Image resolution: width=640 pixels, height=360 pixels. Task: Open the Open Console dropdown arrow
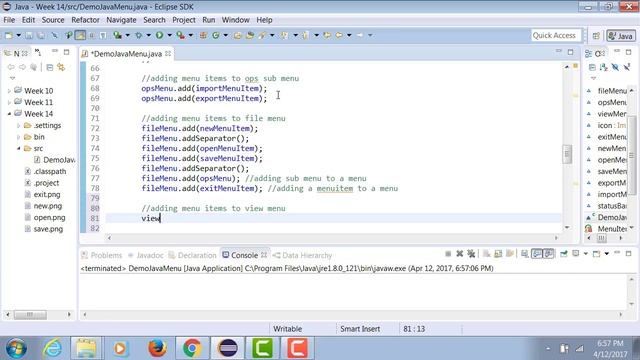(607, 254)
